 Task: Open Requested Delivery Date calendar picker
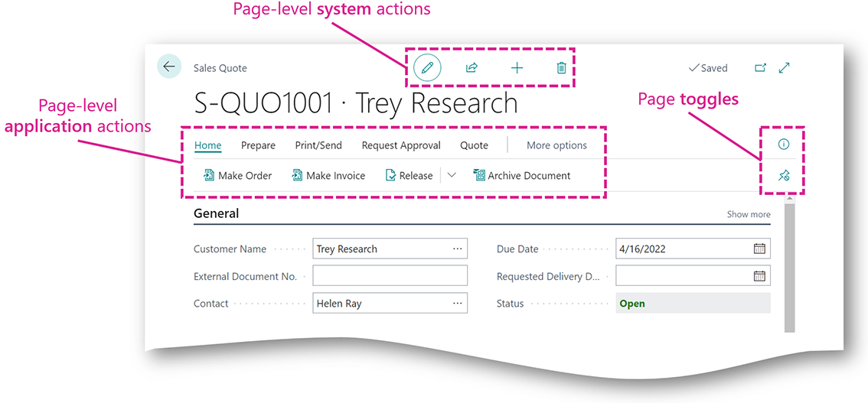point(759,275)
